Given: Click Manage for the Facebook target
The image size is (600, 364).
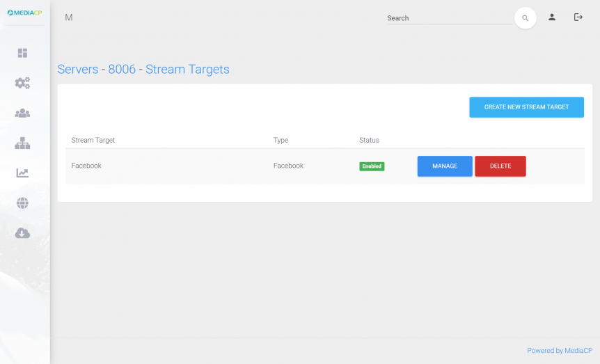Looking at the screenshot, I should tap(445, 166).
